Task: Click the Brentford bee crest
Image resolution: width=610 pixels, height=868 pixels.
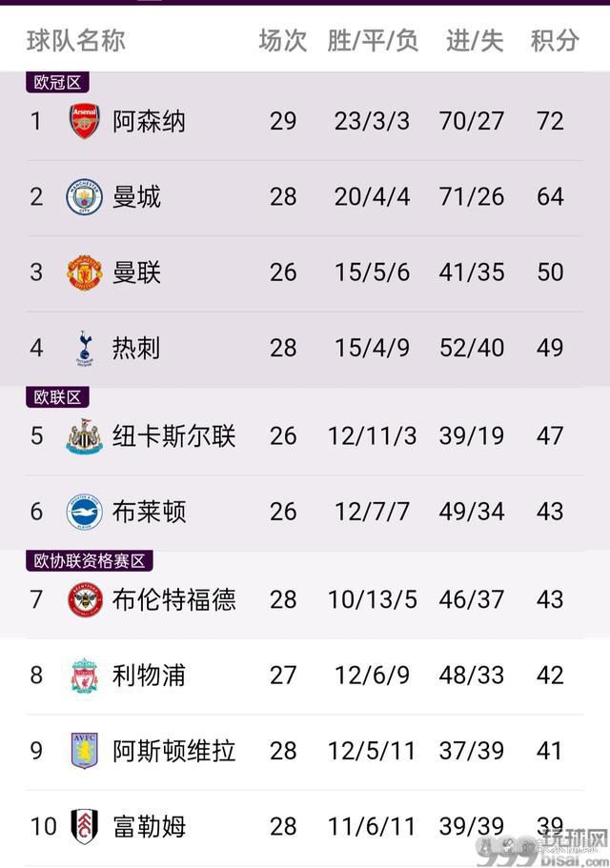Action: (x=84, y=599)
